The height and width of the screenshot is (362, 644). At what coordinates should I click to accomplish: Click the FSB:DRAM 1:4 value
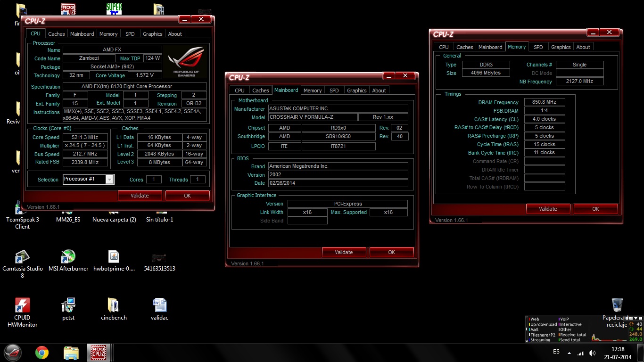(544, 111)
